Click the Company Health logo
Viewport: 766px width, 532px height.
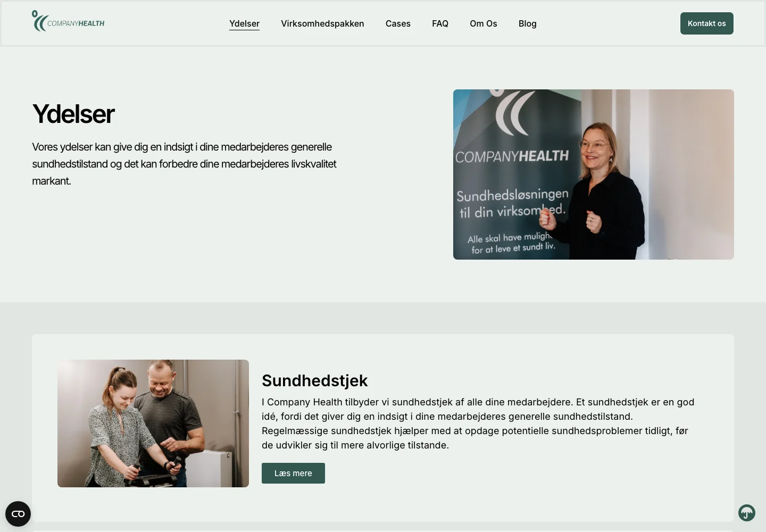(68, 21)
